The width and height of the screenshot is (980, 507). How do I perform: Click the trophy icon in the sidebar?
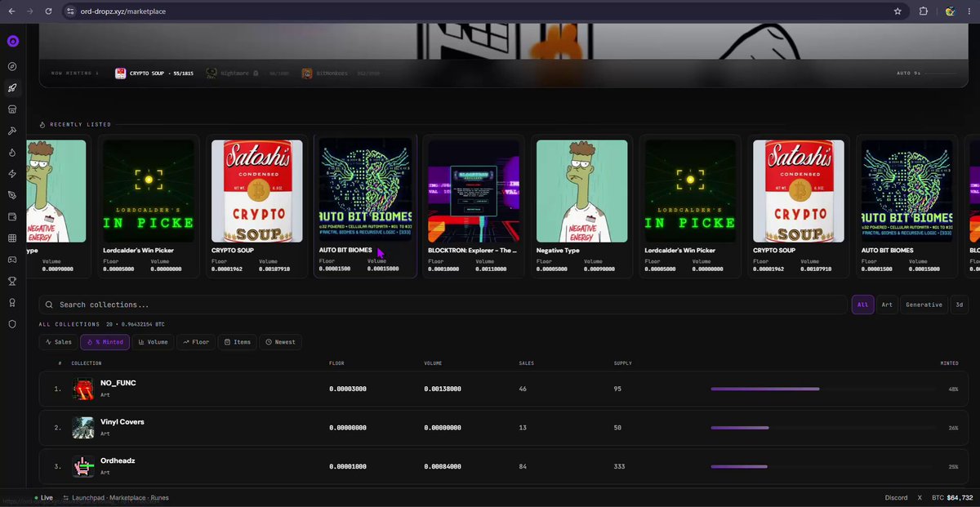12,282
